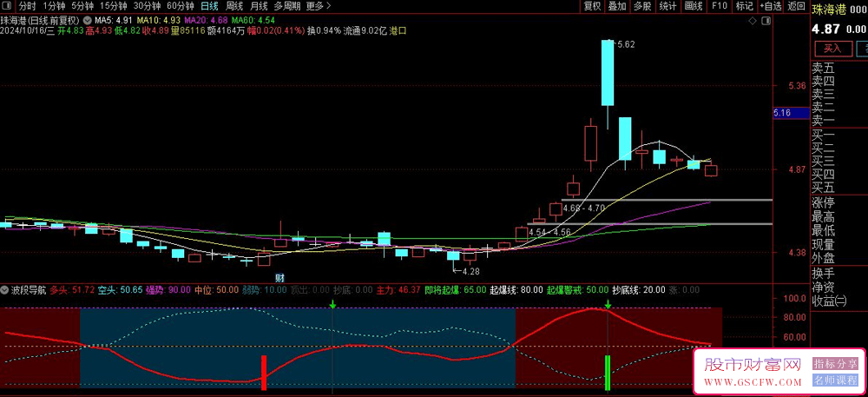The image size is (868, 397).
Task: Open F10 company info
Action: click(x=719, y=6)
